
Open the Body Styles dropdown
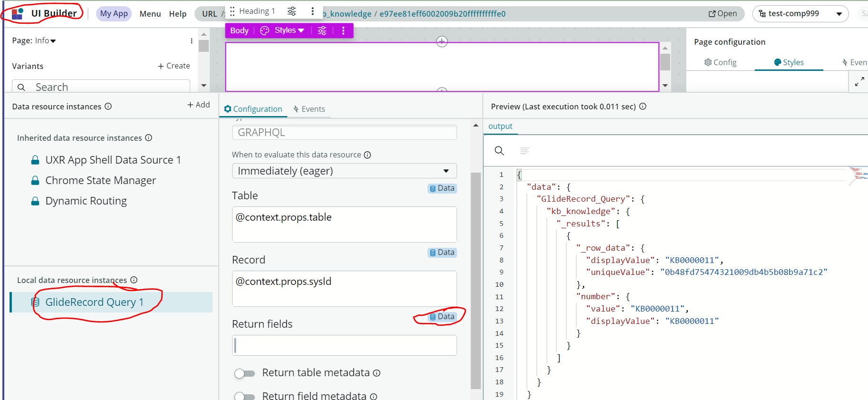click(289, 30)
